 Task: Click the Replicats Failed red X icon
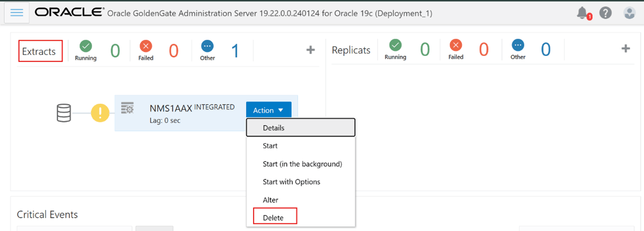[x=456, y=45]
